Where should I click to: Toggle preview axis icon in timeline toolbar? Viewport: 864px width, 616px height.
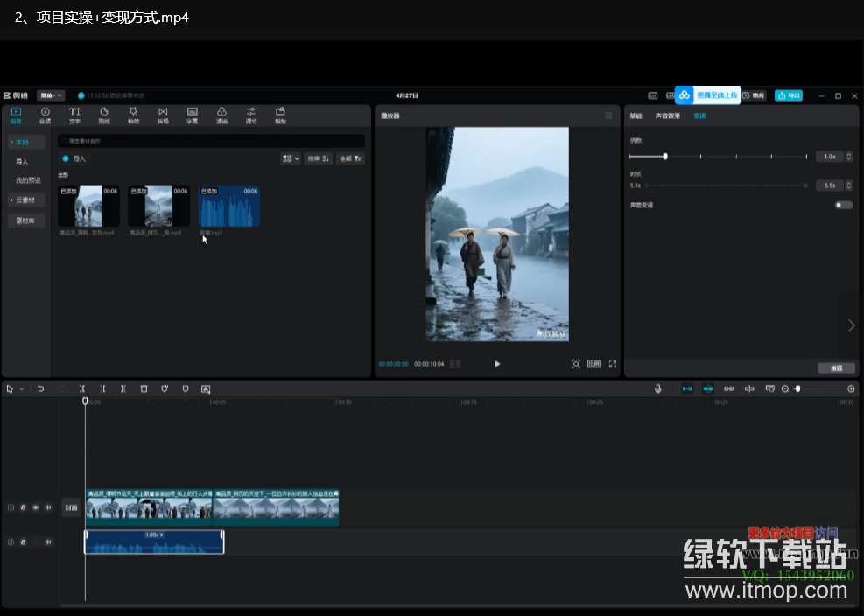[x=749, y=389]
